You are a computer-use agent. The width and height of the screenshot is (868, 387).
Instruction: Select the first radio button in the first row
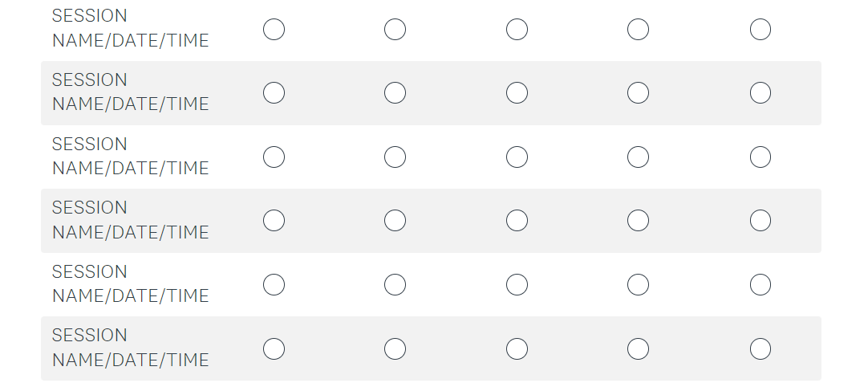[x=274, y=30]
